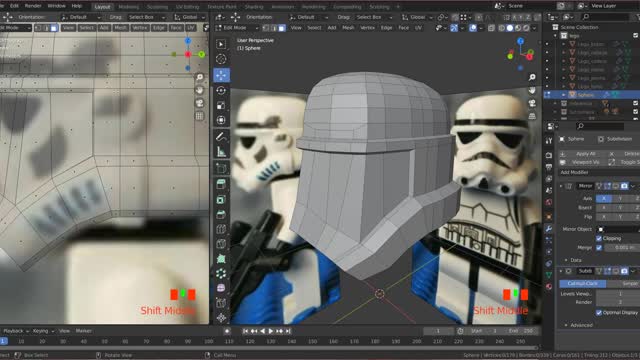Open Default orientation dropdown in right header

click(308, 18)
